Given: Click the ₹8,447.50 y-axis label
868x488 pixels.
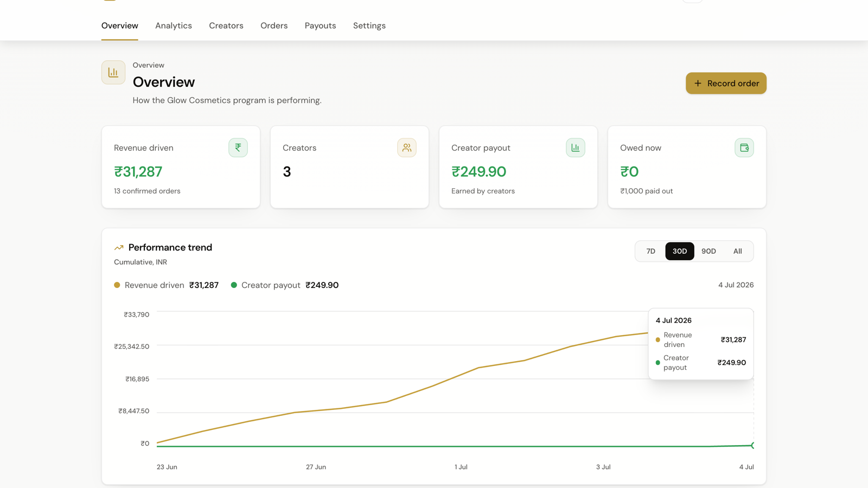Looking at the screenshot, I should (x=134, y=411).
